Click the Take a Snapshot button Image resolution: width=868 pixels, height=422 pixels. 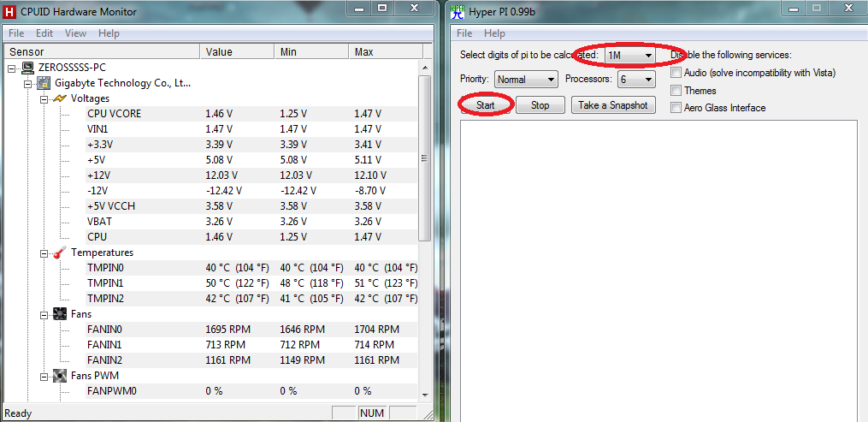click(x=613, y=105)
